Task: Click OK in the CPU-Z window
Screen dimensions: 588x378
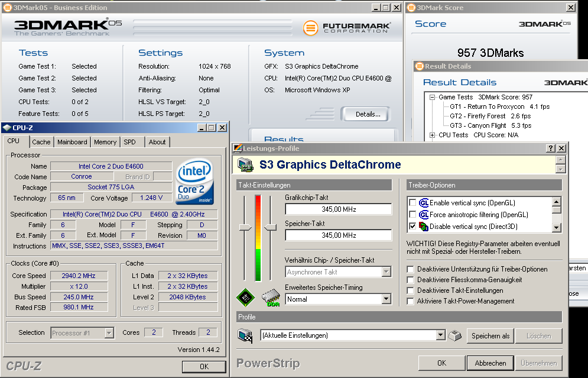Action: 204,367
